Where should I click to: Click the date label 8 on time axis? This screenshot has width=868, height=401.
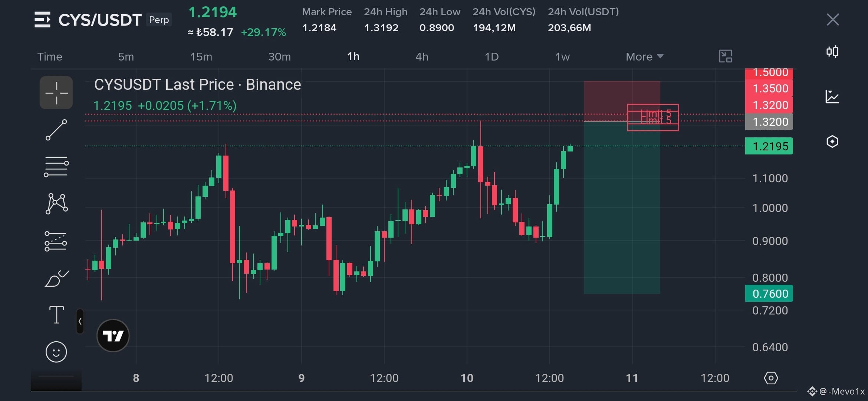(x=136, y=378)
